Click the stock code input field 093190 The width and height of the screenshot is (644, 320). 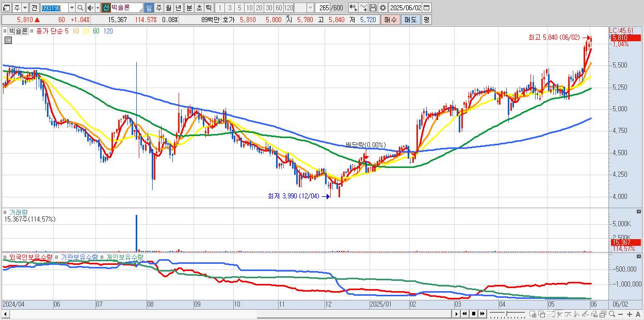pyautogui.click(x=55, y=8)
